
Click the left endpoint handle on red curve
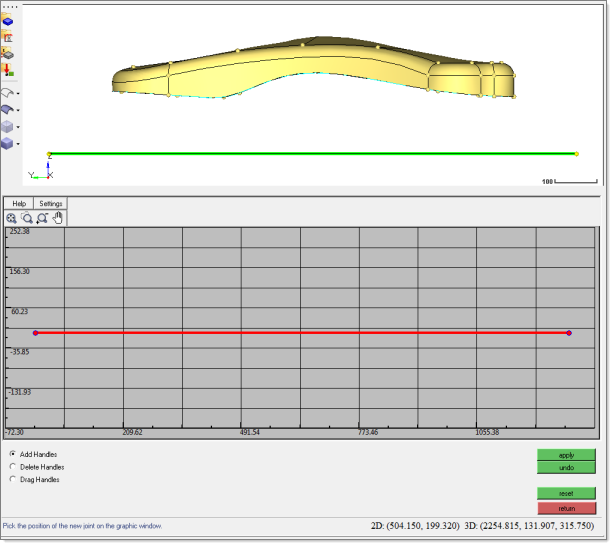click(35, 332)
